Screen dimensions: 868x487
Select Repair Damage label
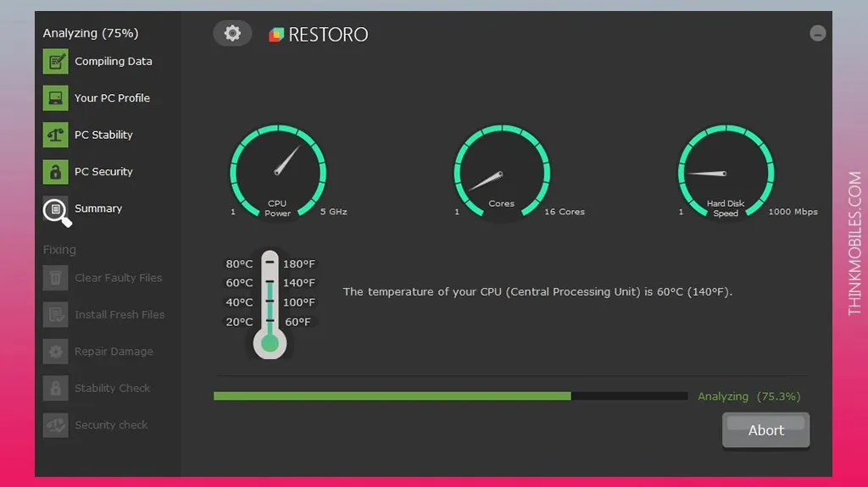tap(114, 351)
